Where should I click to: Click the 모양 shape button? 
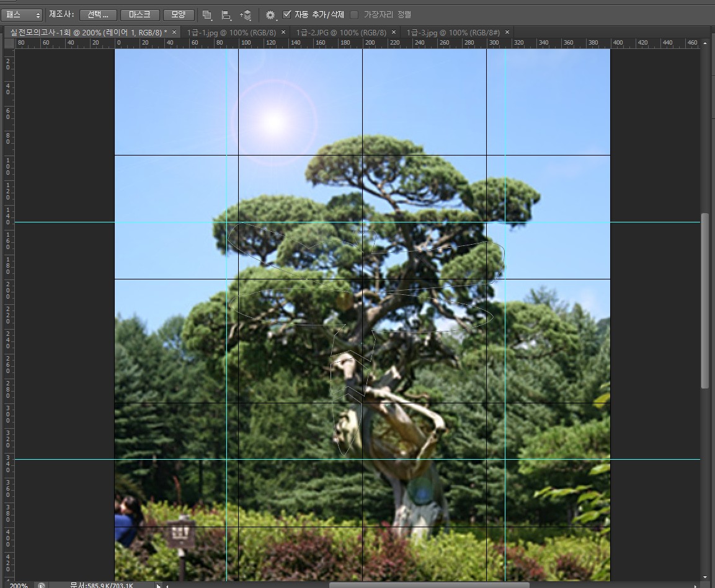click(x=179, y=14)
